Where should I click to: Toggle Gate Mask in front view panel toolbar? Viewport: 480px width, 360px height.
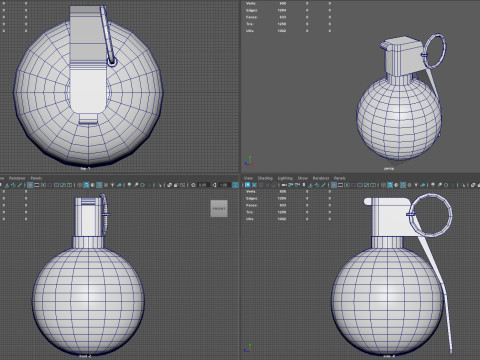(50, 185)
